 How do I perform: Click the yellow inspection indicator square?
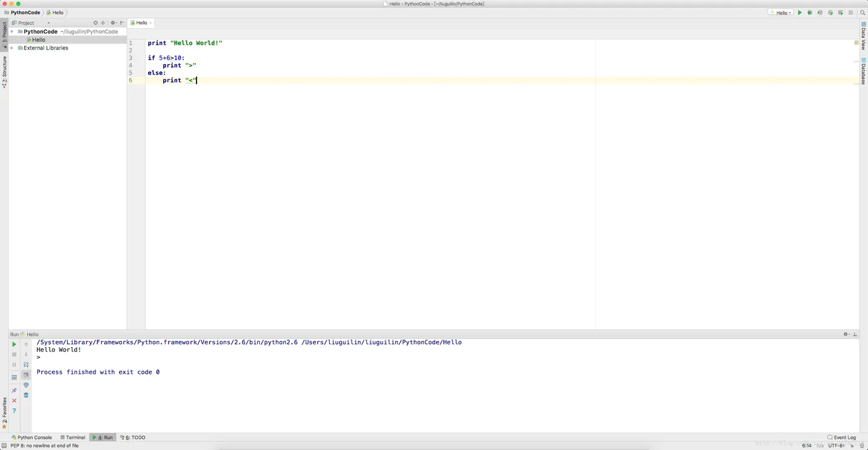coord(857,43)
